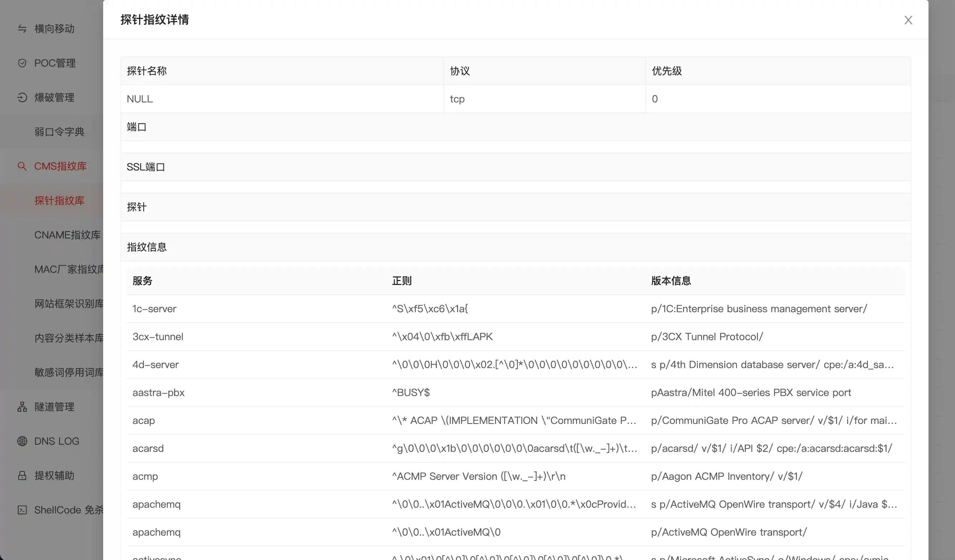Click the aastra-pbx service row
The width and height of the screenshot is (955, 560).
pos(158,392)
